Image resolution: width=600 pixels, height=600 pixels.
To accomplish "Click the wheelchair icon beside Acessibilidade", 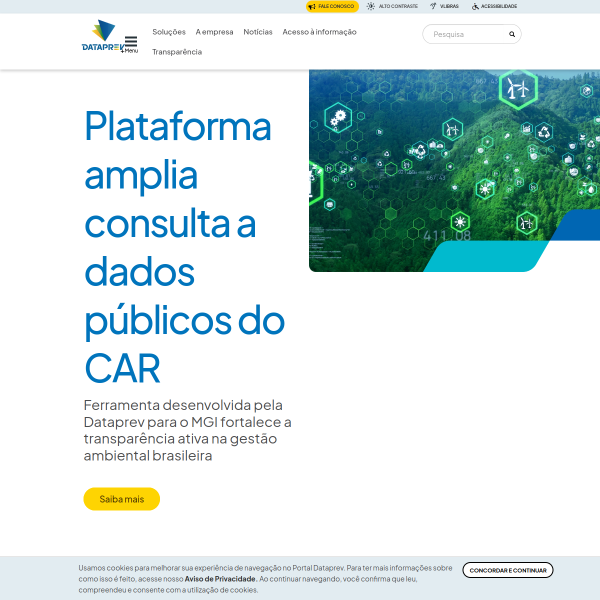I will pos(475,6).
